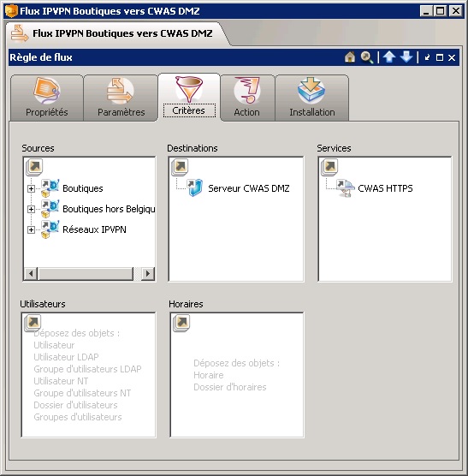The height and width of the screenshot is (476, 468).
Task: Switch to the Paramètres tab
Action: pos(121,98)
